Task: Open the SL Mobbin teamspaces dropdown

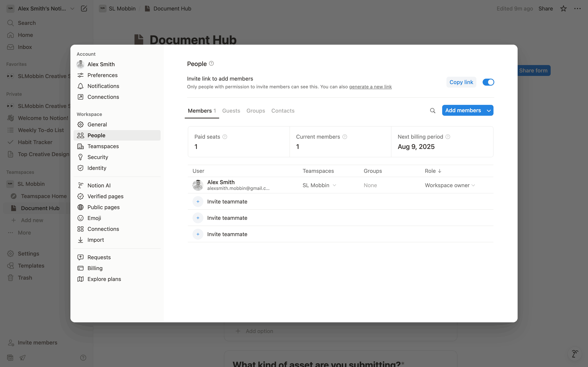Action: point(319,185)
